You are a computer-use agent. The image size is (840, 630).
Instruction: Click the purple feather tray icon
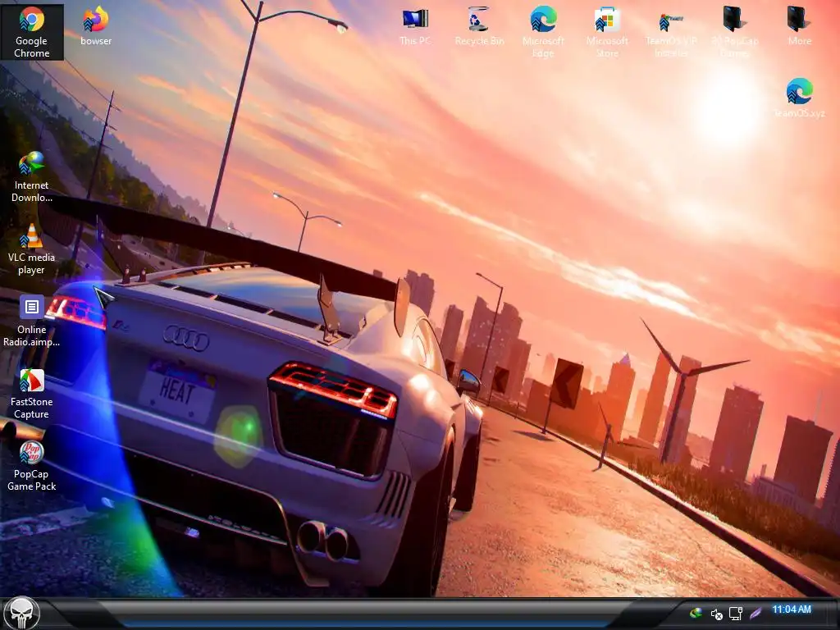pyautogui.click(x=756, y=613)
